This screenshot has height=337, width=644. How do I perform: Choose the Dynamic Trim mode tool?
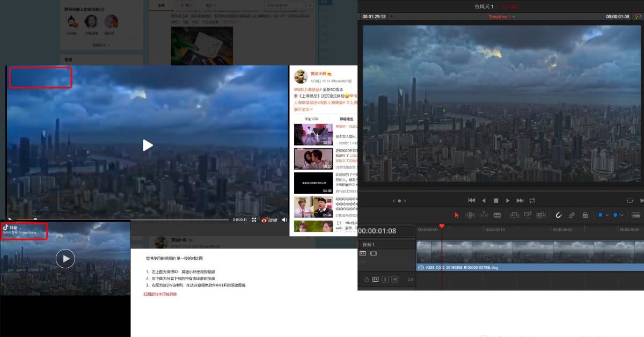click(x=484, y=215)
